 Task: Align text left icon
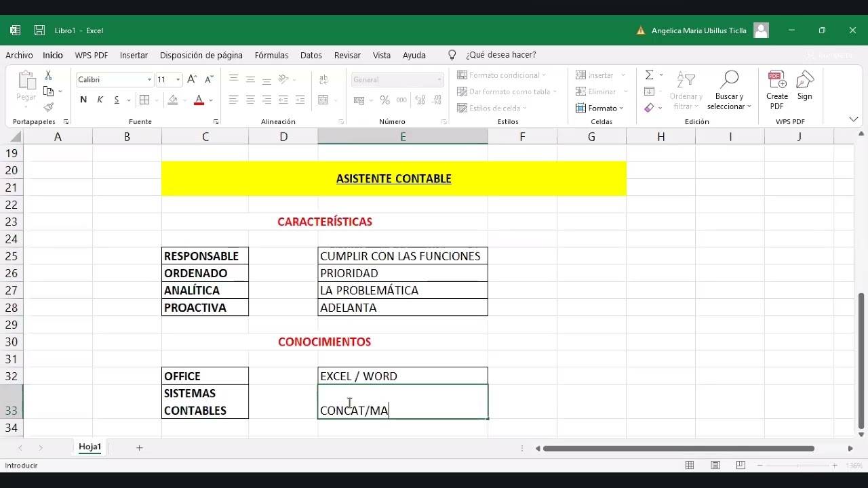tap(233, 100)
